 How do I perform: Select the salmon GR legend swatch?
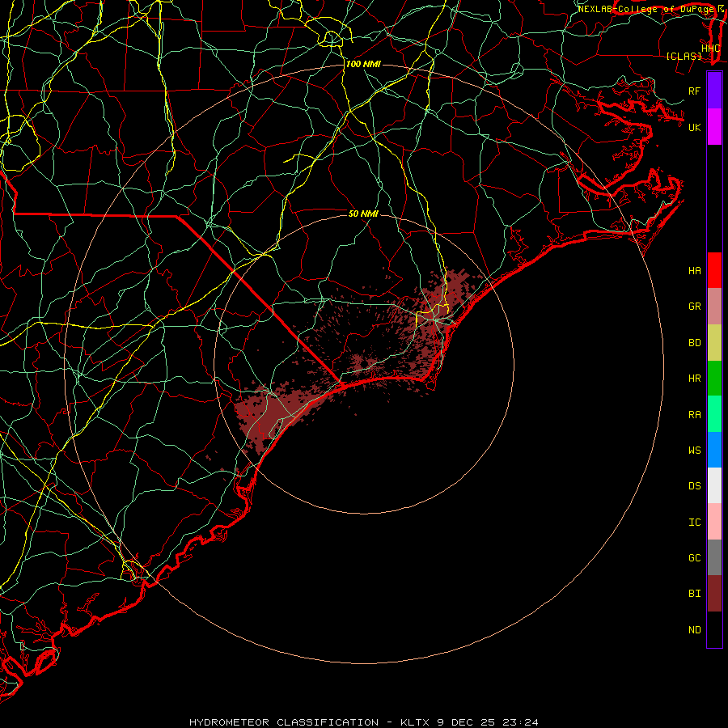coord(714,307)
